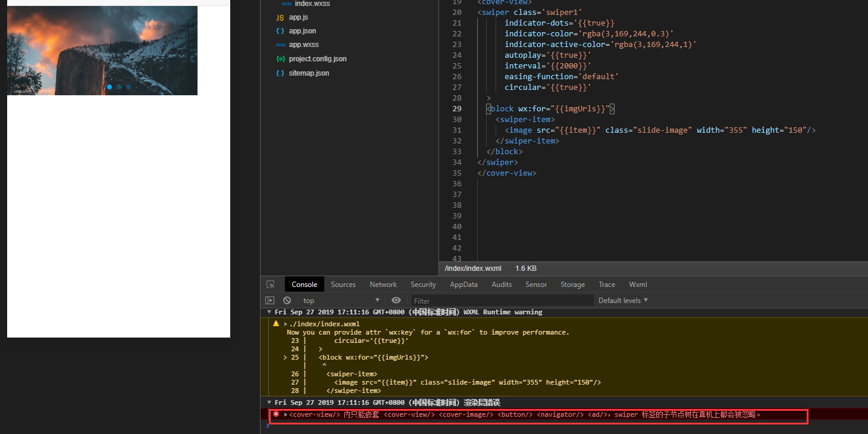Open the Default levels dropdown
This screenshot has width=868, height=434.
coord(623,301)
